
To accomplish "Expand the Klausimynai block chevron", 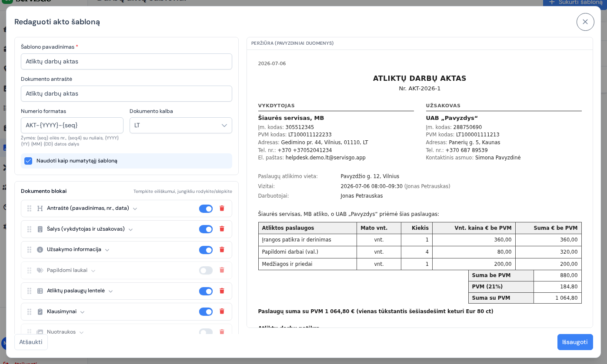I will click(82, 312).
